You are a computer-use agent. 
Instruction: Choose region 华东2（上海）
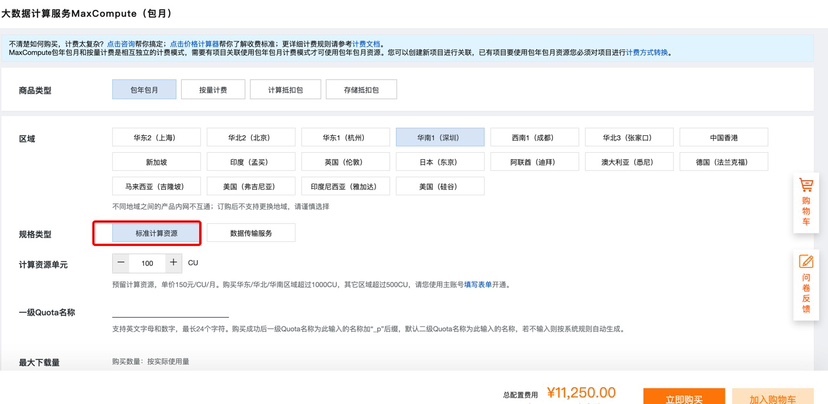(x=156, y=137)
